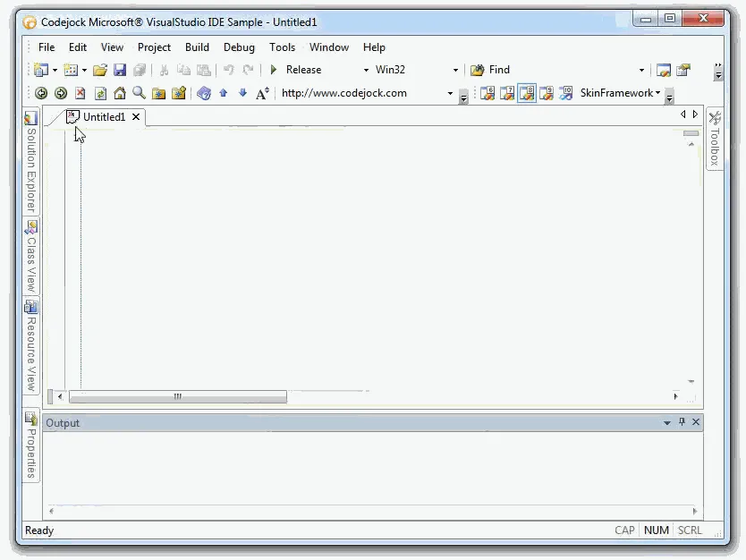
Task: Click the Refresh page icon
Action: click(x=100, y=93)
